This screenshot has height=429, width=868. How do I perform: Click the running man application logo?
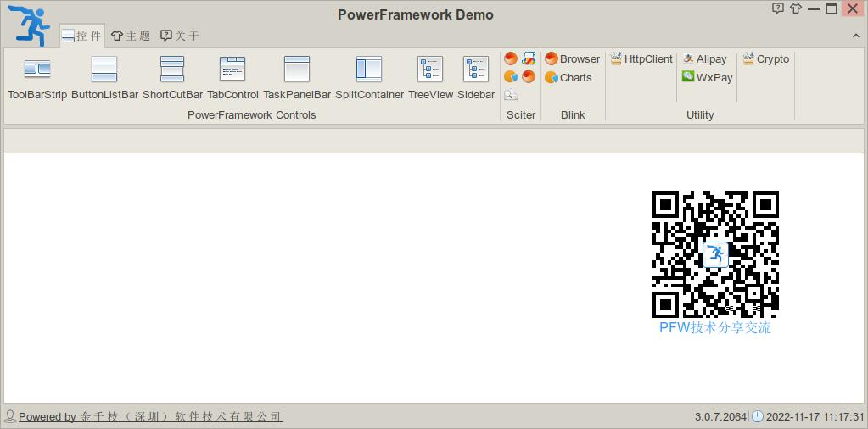point(29,25)
